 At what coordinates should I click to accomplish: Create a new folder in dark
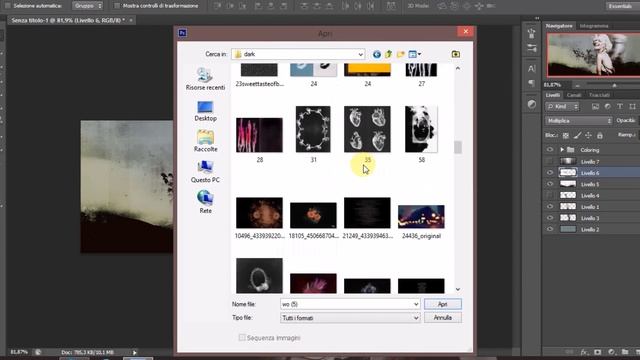400,54
